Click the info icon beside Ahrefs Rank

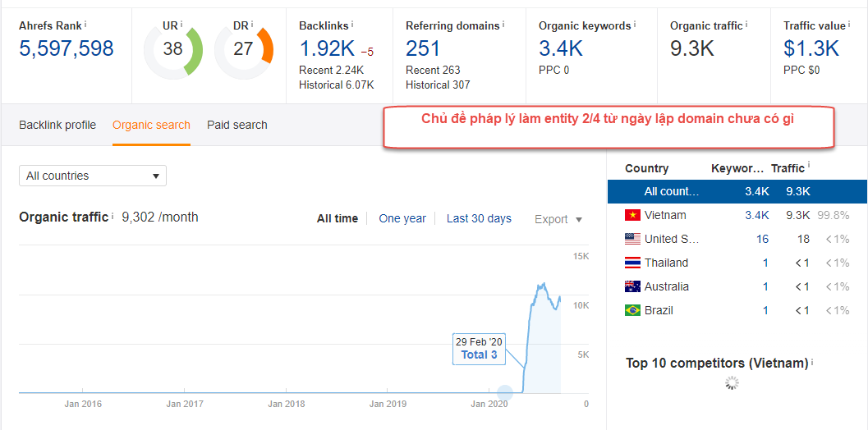85,24
